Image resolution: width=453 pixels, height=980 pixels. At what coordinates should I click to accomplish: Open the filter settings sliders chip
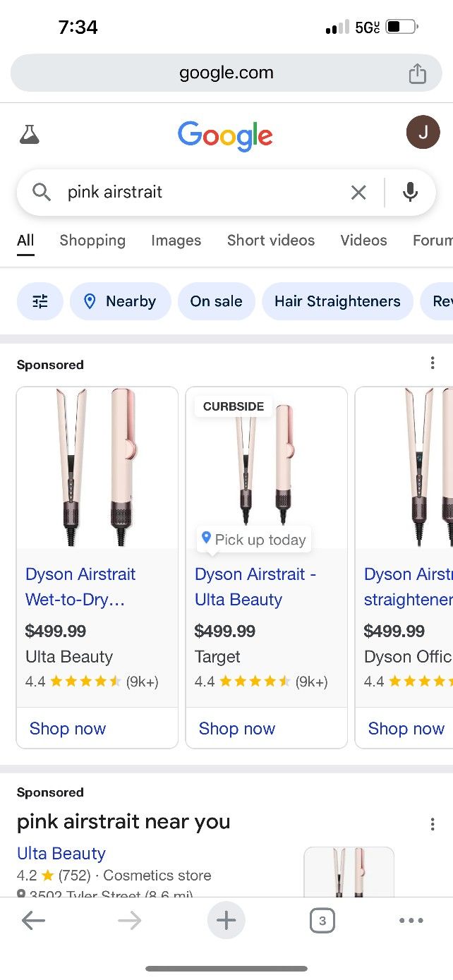(40, 301)
